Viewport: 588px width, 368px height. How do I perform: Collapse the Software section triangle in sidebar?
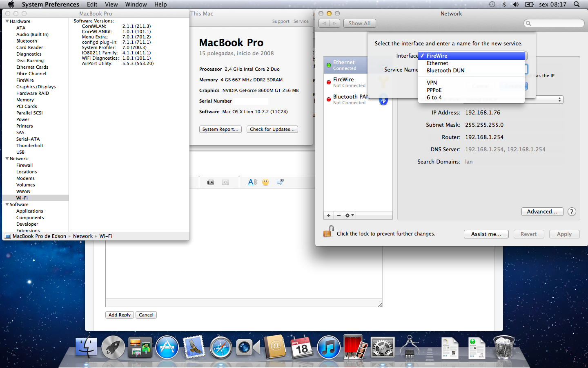[x=7, y=204]
